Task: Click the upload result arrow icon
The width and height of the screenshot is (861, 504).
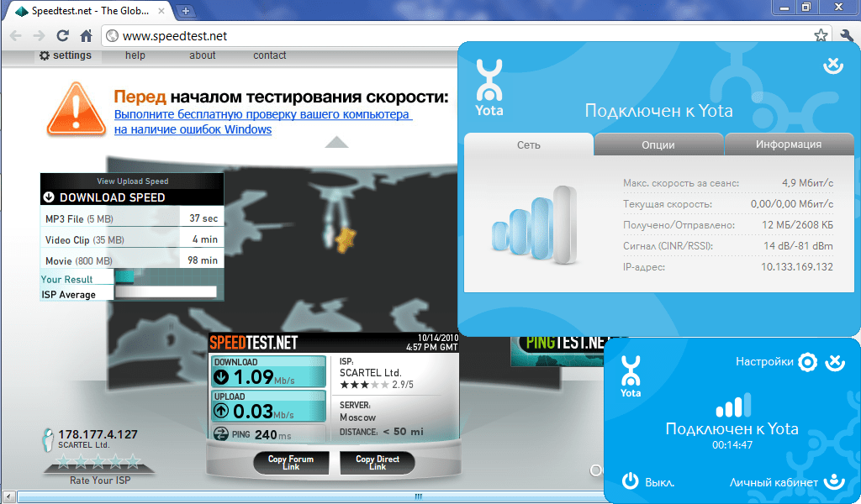Action: click(x=221, y=411)
